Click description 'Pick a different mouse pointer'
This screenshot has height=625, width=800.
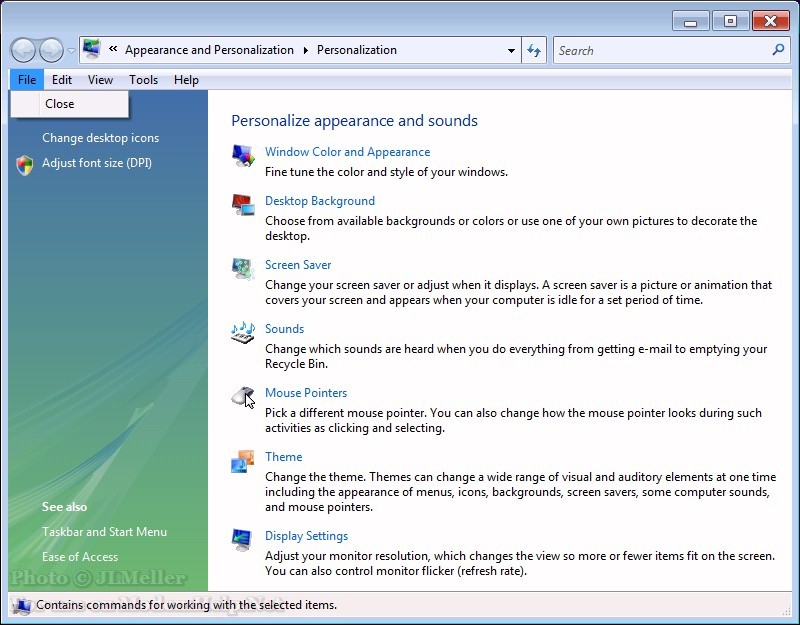click(513, 420)
